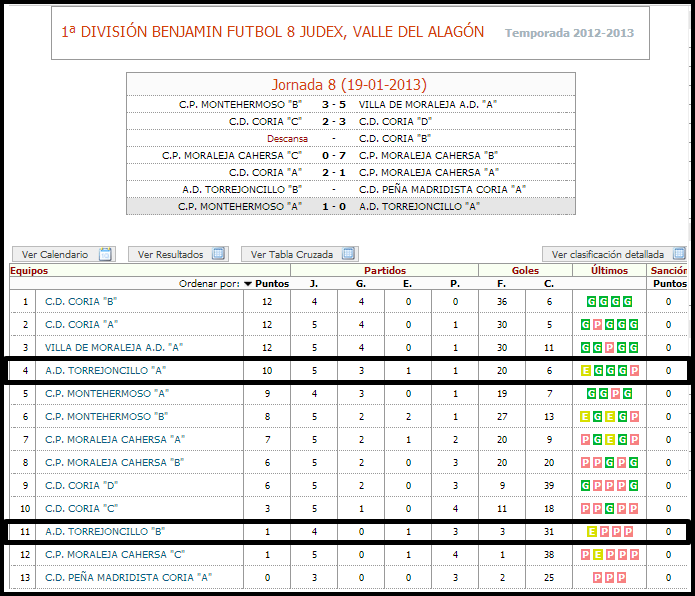Open team C.D. CORIA "A" in standings
Viewport: 695px width, 596px height.
(81, 324)
